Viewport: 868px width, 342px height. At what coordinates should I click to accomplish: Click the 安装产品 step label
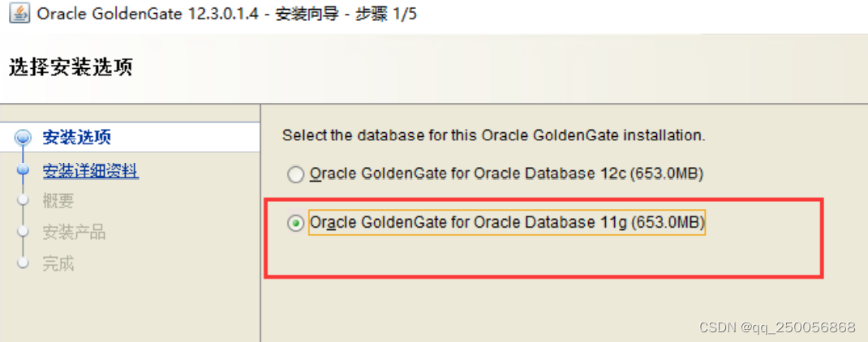point(74,233)
